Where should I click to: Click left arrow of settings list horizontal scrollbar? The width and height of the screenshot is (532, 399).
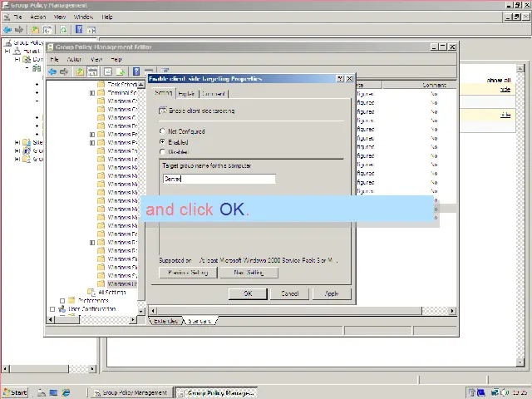click(153, 311)
